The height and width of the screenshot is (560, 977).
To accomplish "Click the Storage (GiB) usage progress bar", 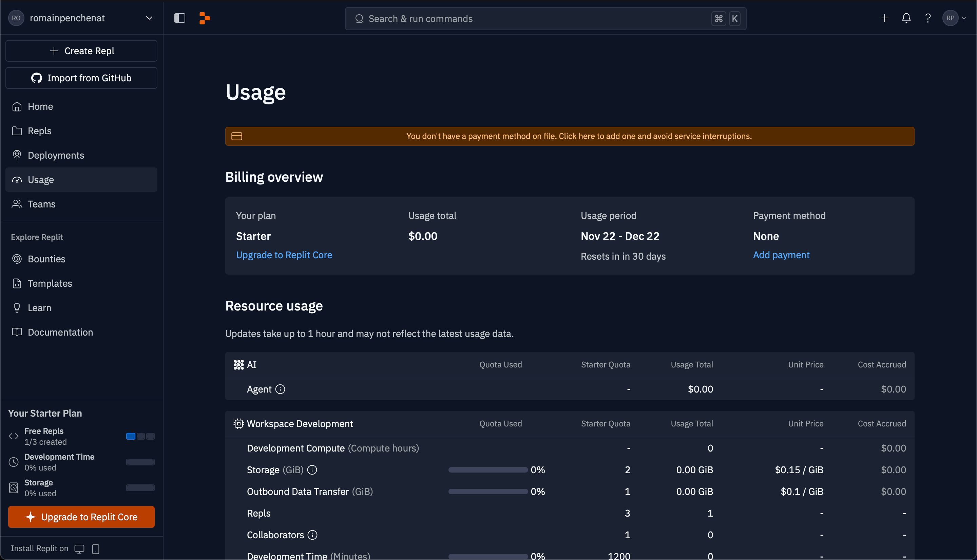I will [488, 469].
